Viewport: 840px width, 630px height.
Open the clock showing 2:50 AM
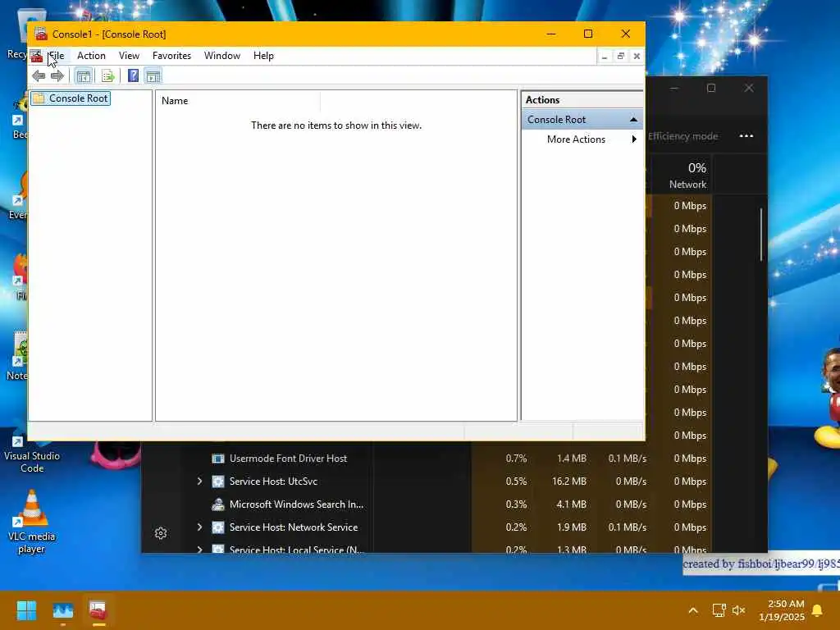[x=781, y=610]
